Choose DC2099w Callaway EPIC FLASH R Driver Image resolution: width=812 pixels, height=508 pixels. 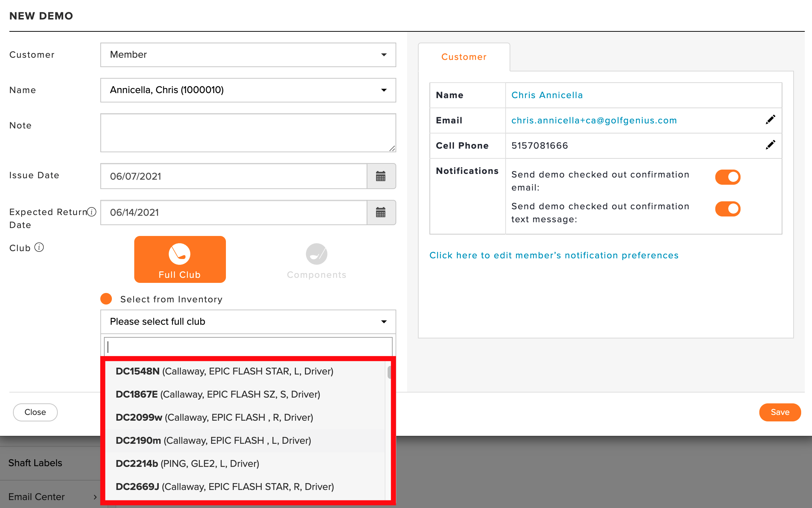245,417
